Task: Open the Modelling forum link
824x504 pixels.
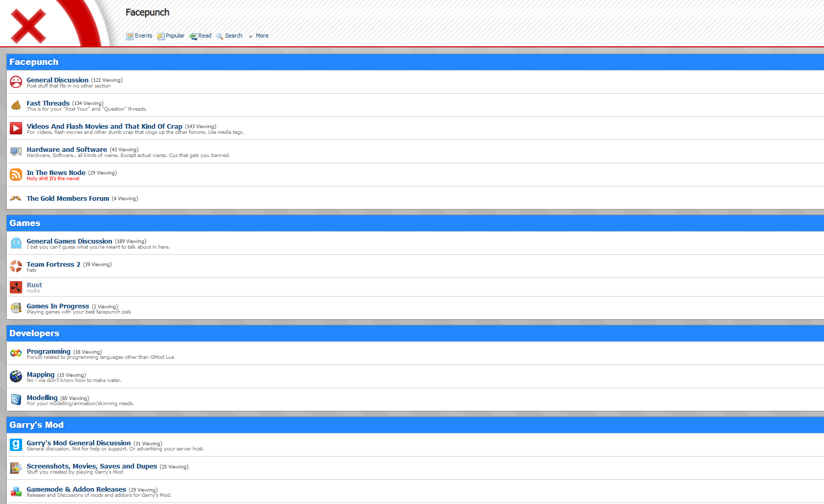Action: coord(42,397)
